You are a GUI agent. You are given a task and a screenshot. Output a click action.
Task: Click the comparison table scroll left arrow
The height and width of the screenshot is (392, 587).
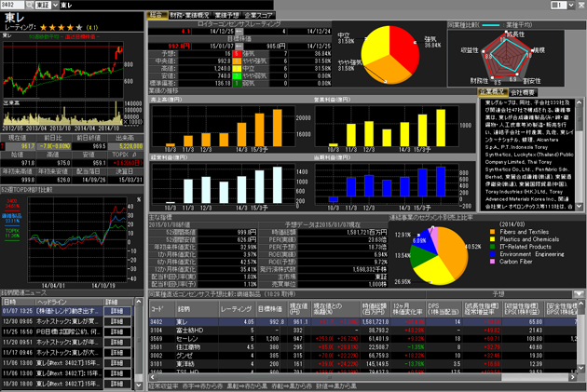point(153,377)
